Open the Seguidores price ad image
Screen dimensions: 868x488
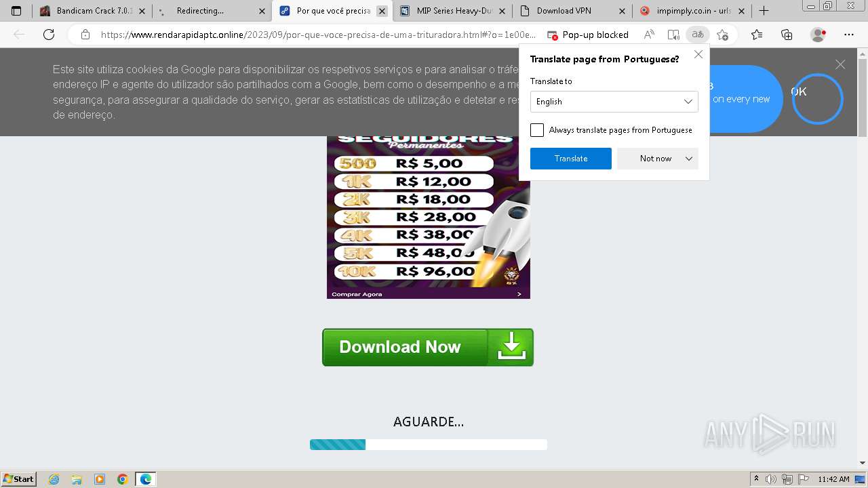(428, 217)
